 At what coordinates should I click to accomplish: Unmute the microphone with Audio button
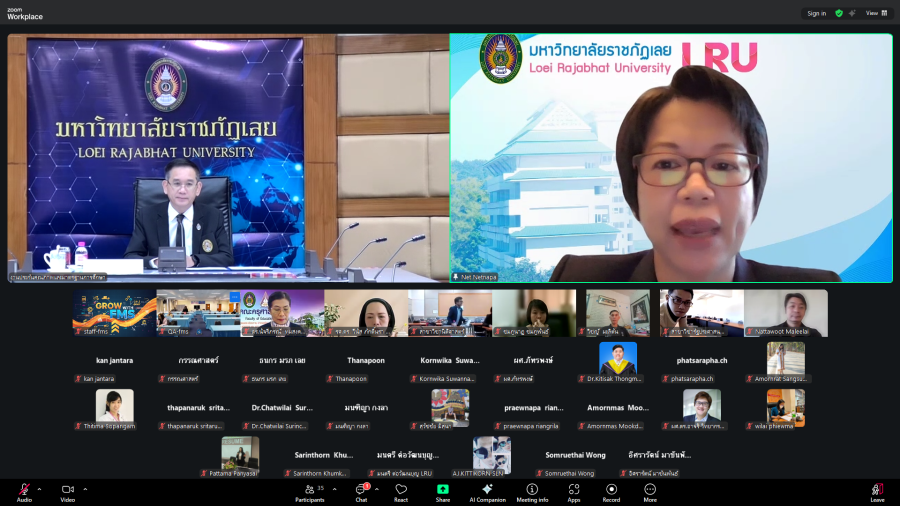coord(23,490)
